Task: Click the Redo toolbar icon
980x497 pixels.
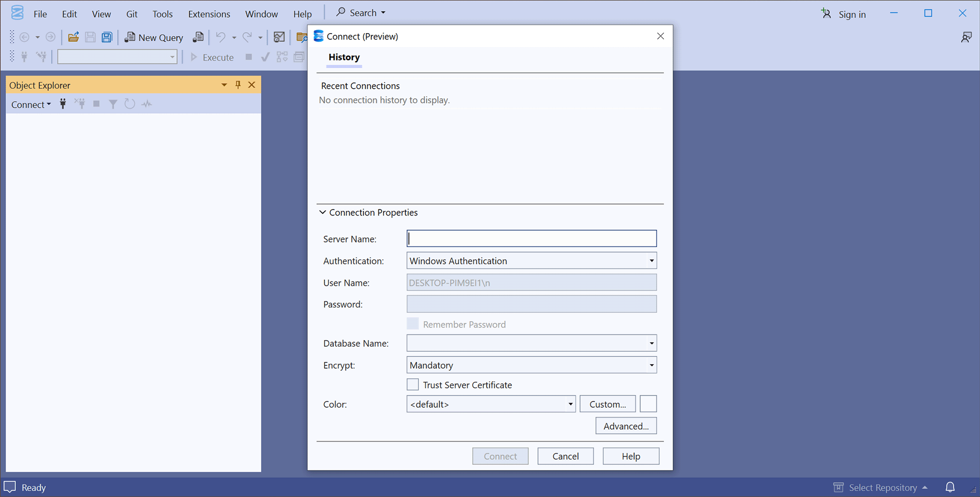Action: coord(247,37)
